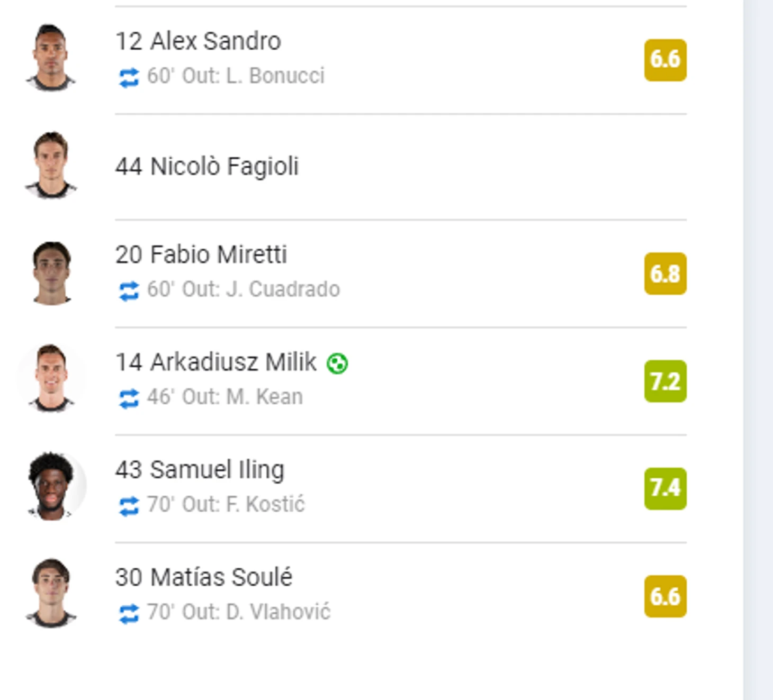Open Alex Sandro's player photo

coord(51,58)
